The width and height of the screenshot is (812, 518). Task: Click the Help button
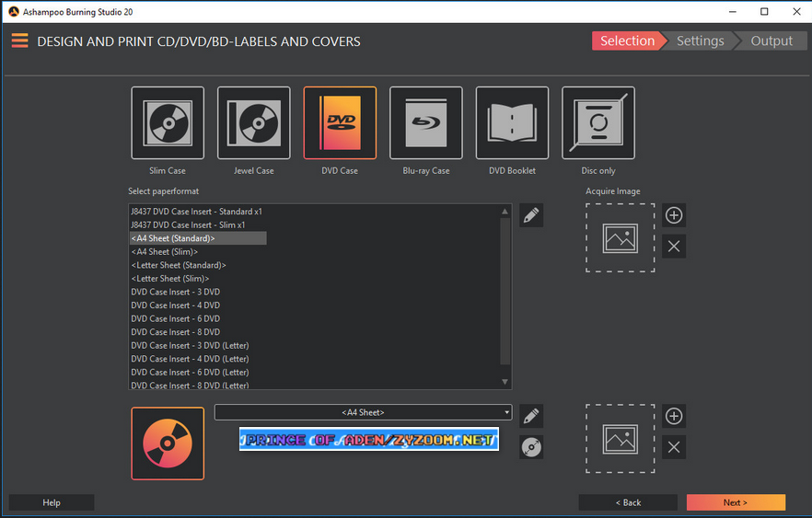click(x=52, y=502)
